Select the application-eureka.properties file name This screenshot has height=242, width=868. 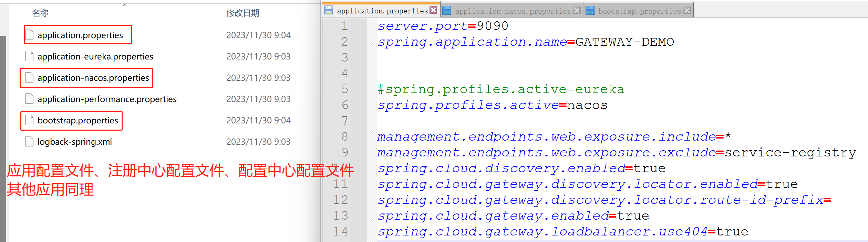[x=95, y=56]
